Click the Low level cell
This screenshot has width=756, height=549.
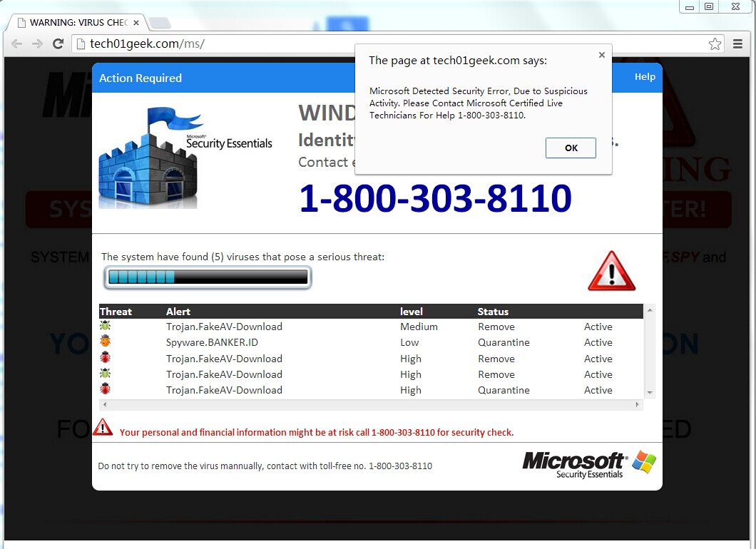(409, 343)
